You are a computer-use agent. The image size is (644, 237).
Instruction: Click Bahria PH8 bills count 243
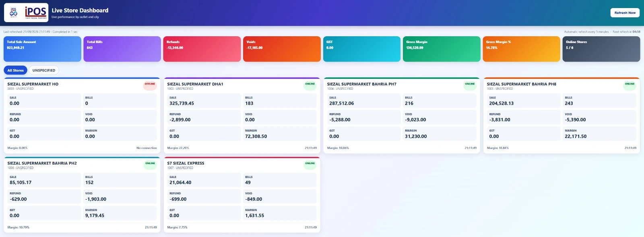[x=569, y=103]
